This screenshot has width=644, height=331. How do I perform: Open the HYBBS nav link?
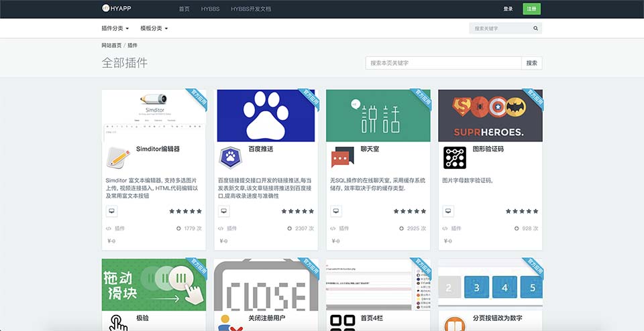coord(210,9)
